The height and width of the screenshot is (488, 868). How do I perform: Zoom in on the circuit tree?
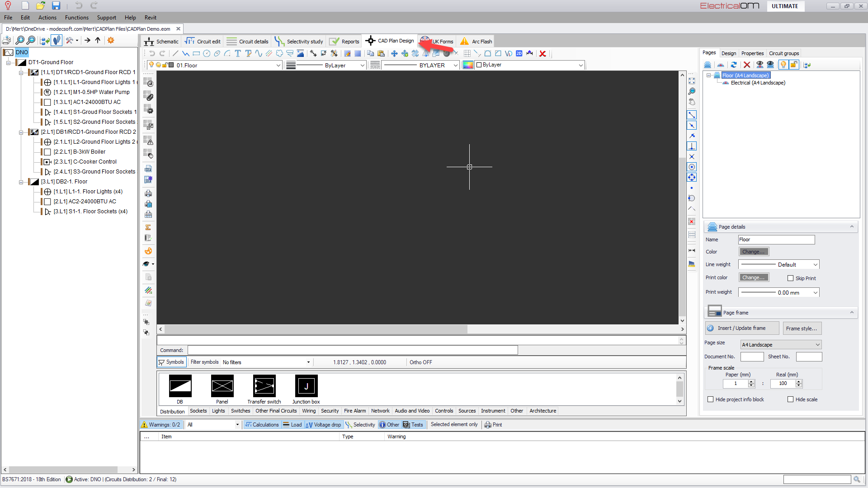tap(20, 40)
